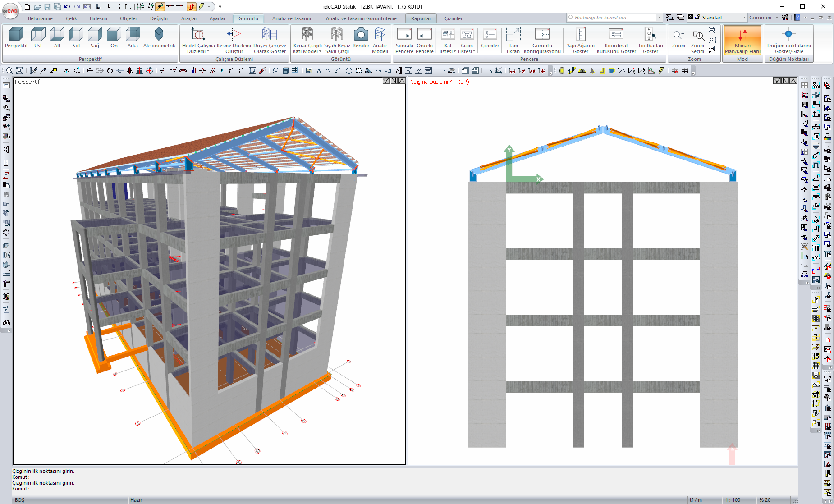The width and height of the screenshot is (834, 504).
Task: Select the Perspektif view icon
Action: click(x=16, y=34)
